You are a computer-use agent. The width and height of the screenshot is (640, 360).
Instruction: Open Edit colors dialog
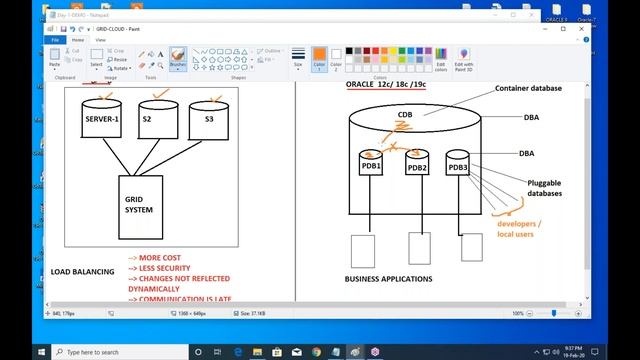tap(441, 60)
